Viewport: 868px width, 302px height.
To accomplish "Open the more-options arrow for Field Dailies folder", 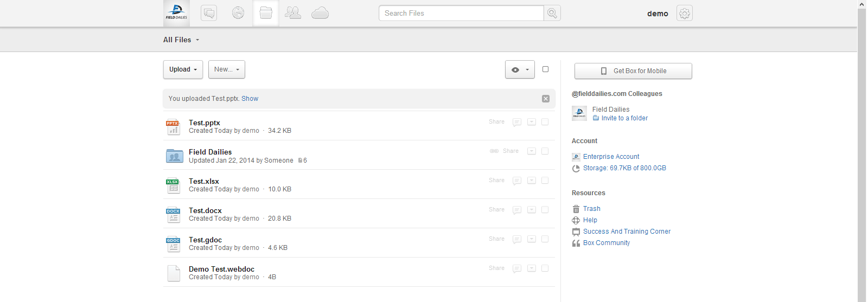I will tap(532, 151).
